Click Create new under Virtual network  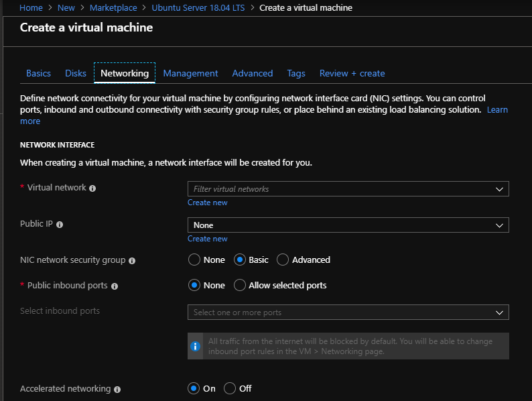coord(207,203)
